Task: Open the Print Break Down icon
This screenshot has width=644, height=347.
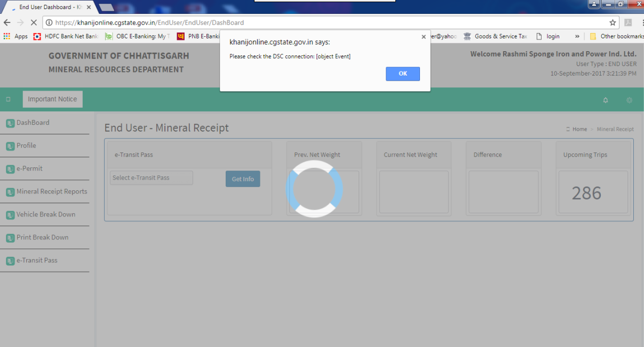Action: click(9, 237)
